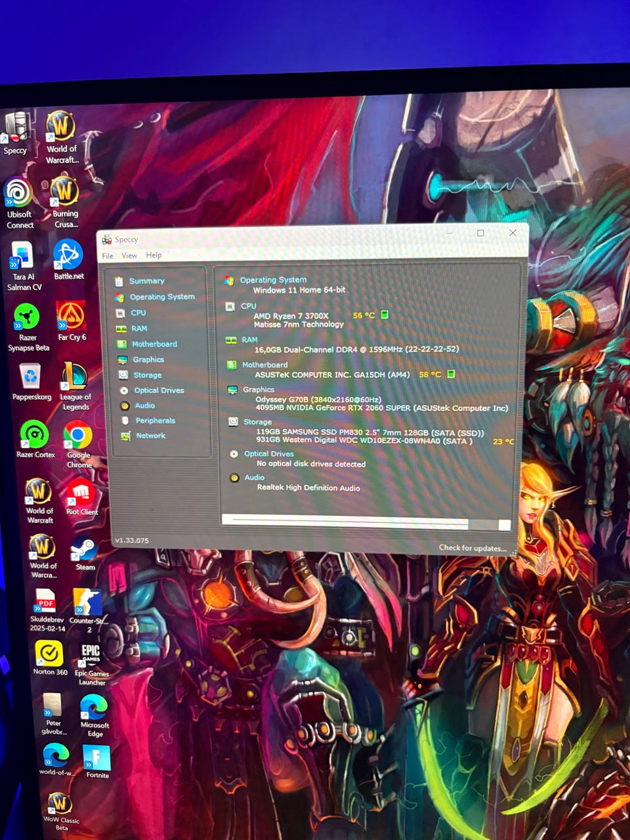This screenshot has height=840, width=630.
Task: Select Network in Speccy sidebar
Action: click(150, 436)
